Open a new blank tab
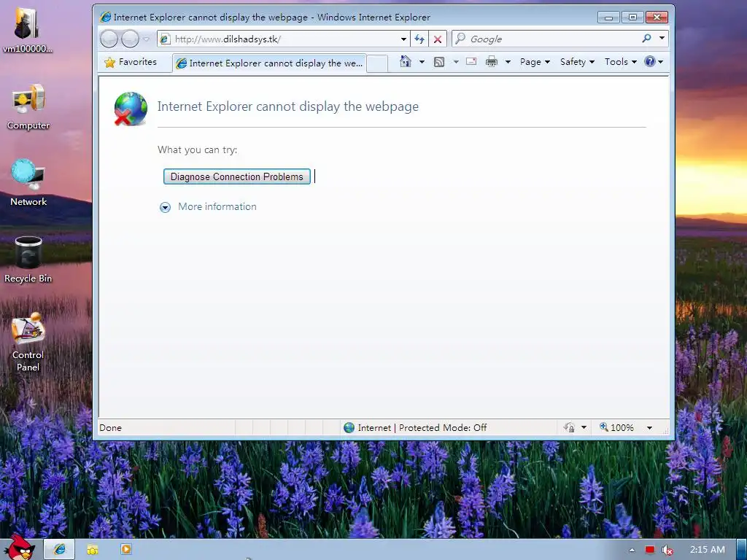Image resolution: width=747 pixels, height=560 pixels. click(x=377, y=63)
